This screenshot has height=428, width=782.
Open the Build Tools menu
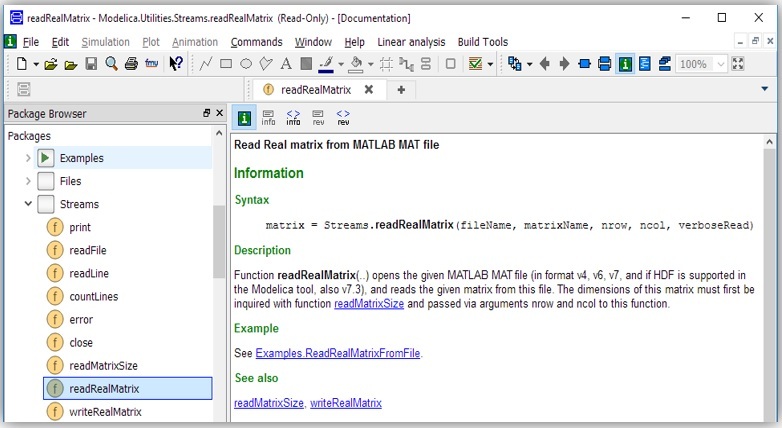click(483, 42)
